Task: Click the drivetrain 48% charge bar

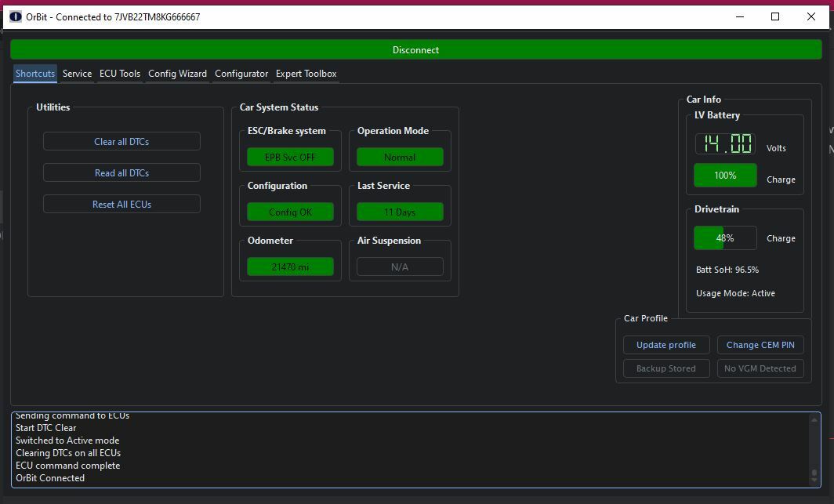Action: (x=725, y=238)
